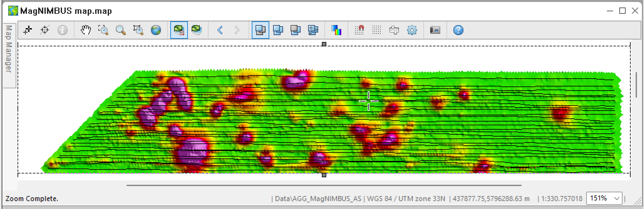644x209 pixels.
Task: Select the Pan hand tool
Action: point(86,30)
